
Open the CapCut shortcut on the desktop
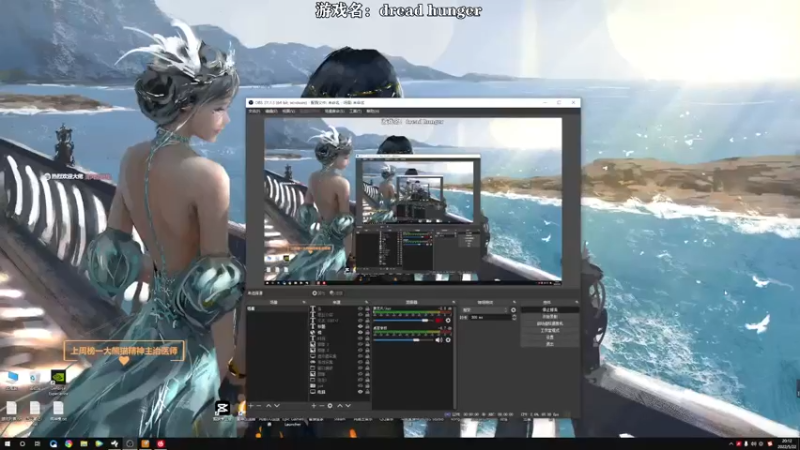point(222,409)
